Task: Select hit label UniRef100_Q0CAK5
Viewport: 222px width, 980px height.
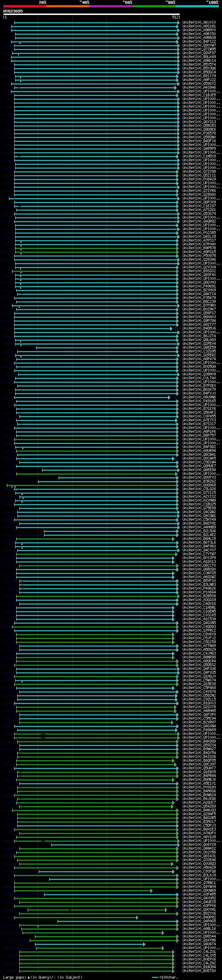Action: [199, 458]
